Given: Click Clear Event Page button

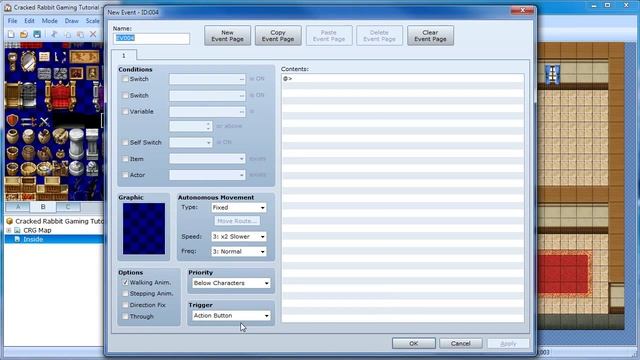Looking at the screenshot, I should click(x=430, y=36).
